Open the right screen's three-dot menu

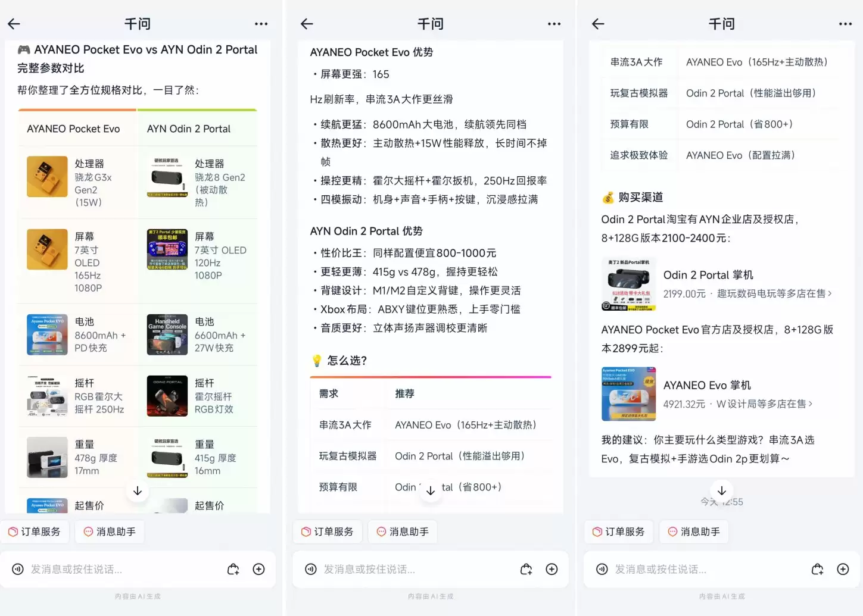[845, 24]
